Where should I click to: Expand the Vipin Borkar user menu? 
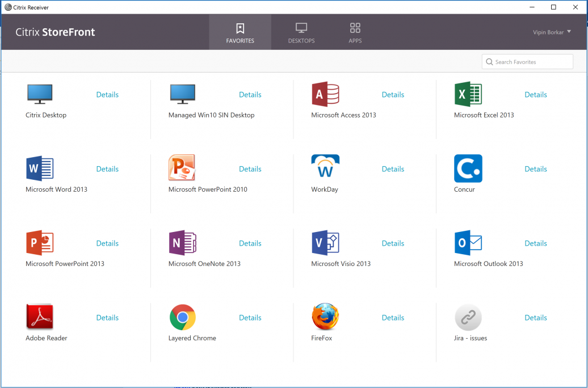tap(552, 32)
